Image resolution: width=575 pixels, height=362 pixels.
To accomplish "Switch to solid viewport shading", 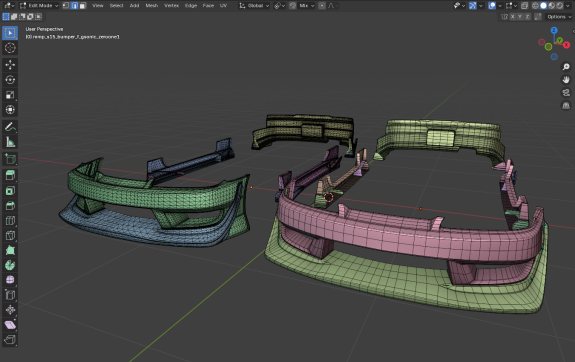I will (x=543, y=6).
